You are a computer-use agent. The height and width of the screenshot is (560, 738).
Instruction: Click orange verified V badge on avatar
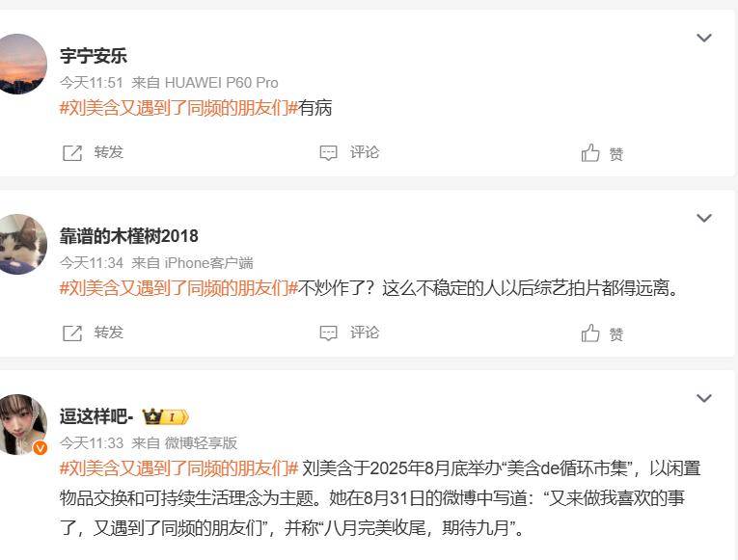(40, 447)
